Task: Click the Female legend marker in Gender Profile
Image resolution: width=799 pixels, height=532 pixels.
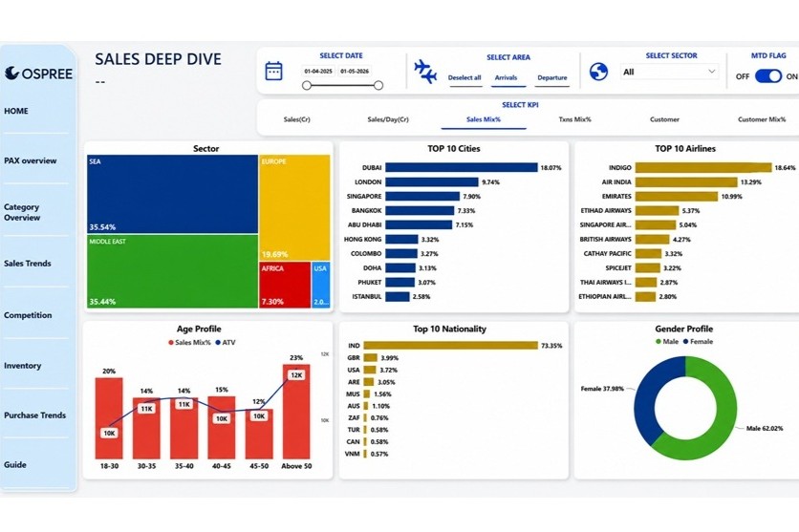Action: [x=685, y=342]
